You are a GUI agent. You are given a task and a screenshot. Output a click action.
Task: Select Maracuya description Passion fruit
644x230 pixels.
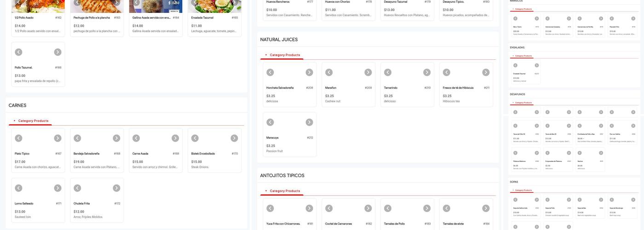(x=275, y=151)
